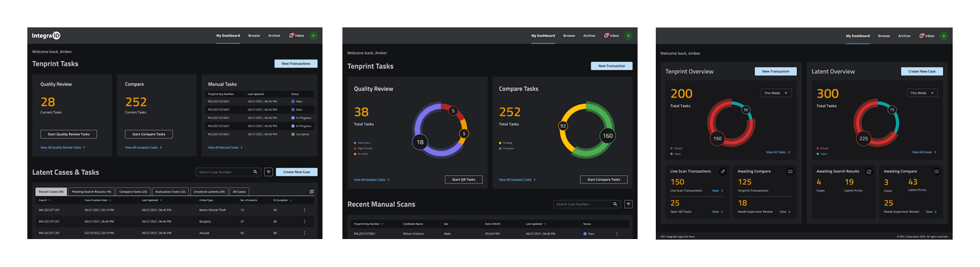Open View All Analysis Tasks link

tap(371, 180)
